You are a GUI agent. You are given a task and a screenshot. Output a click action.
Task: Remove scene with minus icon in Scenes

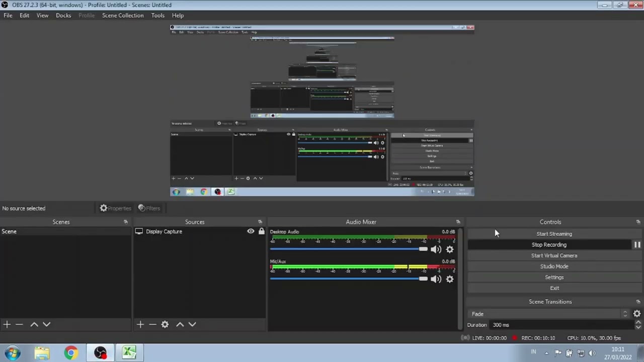click(19, 324)
